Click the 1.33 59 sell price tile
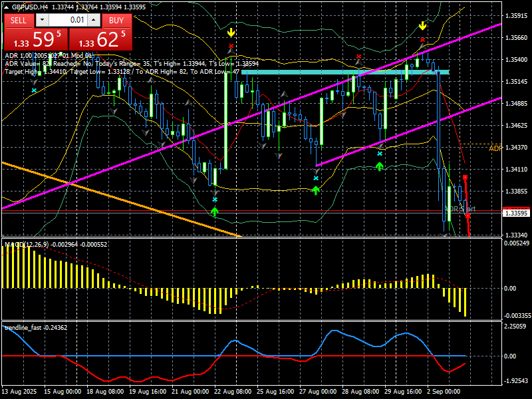The image size is (532, 399). [36, 39]
